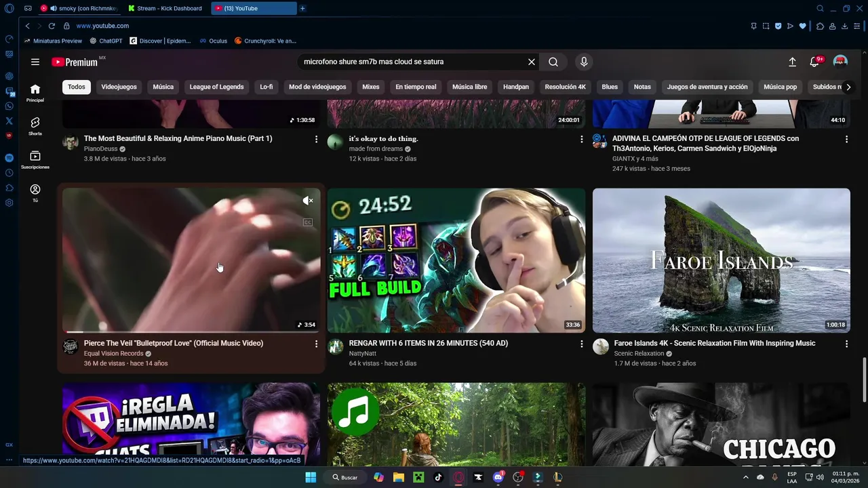Toggle captions on the video preview
The image size is (868, 488).
(308, 222)
